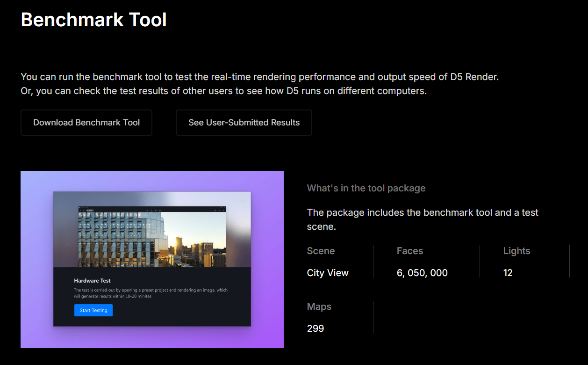The width and height of the screenshot is (588, 365).
Task: Click Start Testing in the preview image
Action: [93, 310]
